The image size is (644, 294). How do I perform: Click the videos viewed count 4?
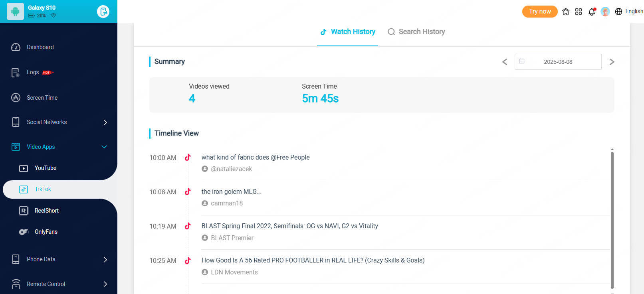[x=192, y=99]
